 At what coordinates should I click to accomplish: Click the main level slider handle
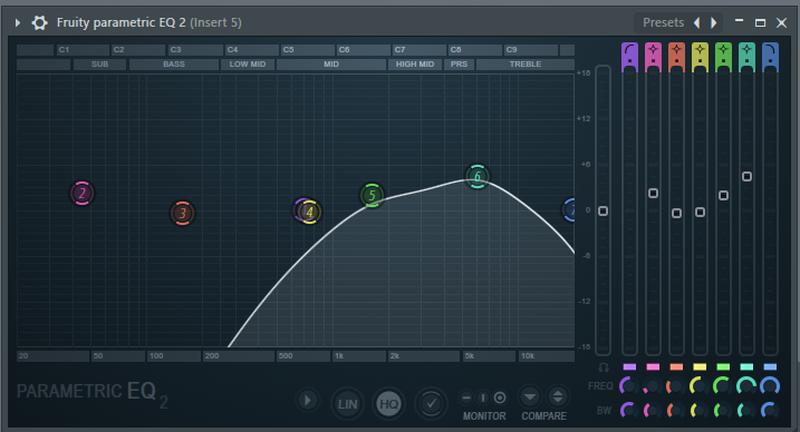(603, 211)
